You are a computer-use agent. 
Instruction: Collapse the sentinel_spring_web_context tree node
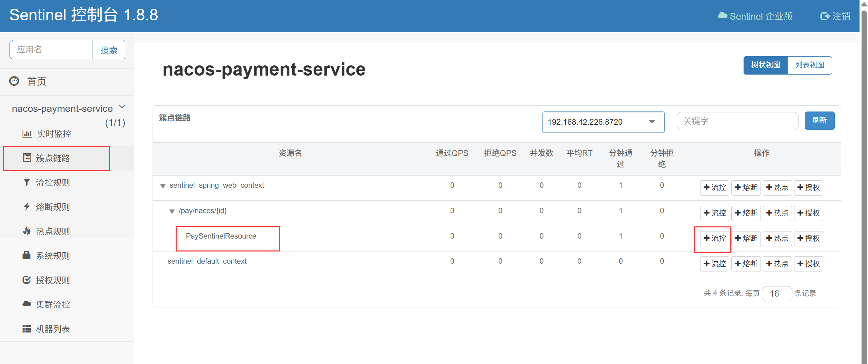(x=163, y=186)
